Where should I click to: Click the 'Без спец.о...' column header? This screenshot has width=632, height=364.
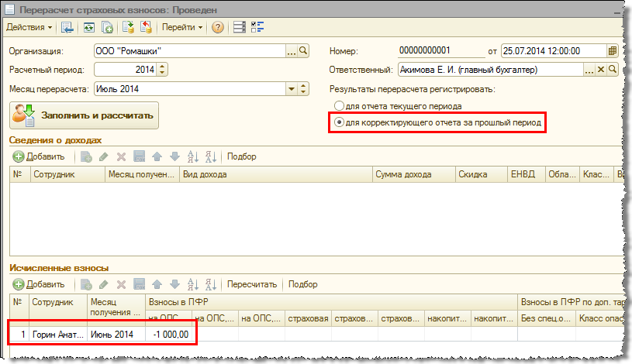547,318
